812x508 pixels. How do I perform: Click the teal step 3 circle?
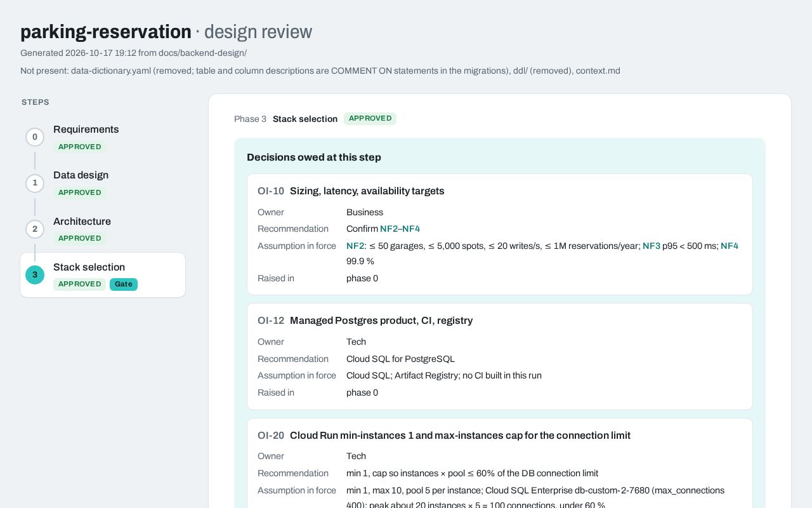point(35,275)
